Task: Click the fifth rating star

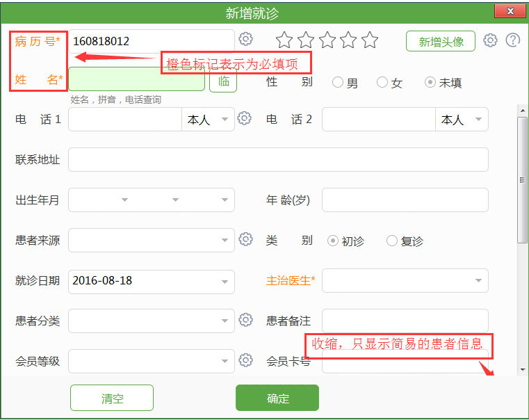Action: coord(370,40)
